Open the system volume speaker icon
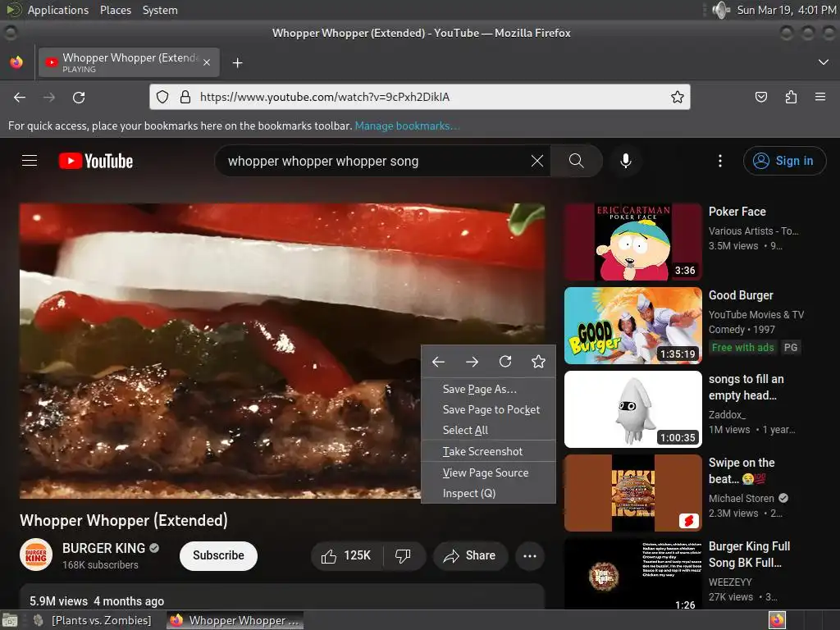The image size is (840, 630). tap(720, 10)
